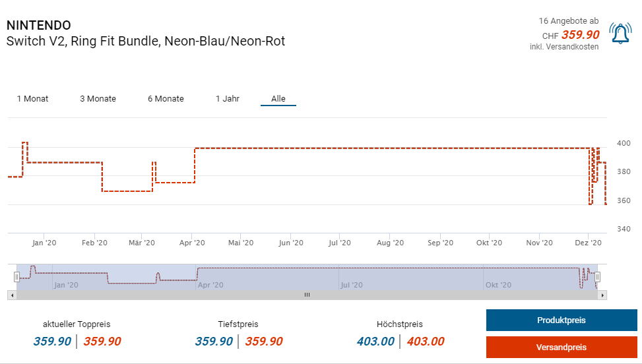Click the scrollbar left arrow
This screenshot has height=364, width=642.
(x=11, y=295)
